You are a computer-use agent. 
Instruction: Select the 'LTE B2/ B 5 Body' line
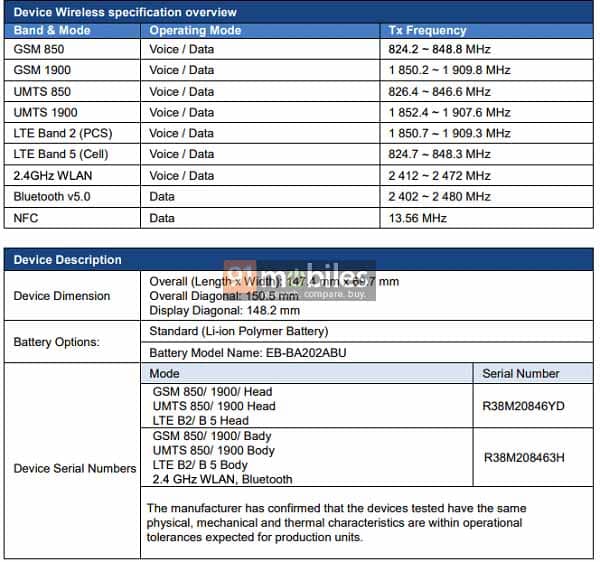tap(200, 465)
